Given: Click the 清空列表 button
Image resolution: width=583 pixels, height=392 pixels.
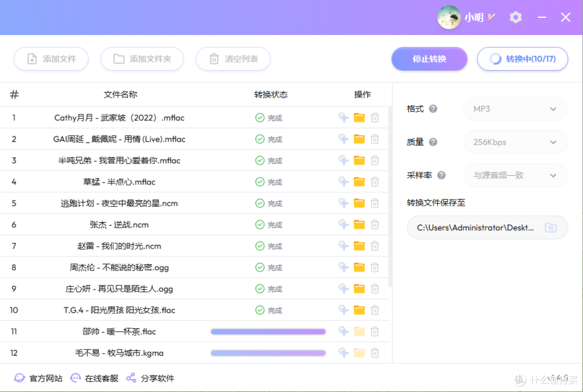Looking at the screenshot, I should click(x=233, y=59).
